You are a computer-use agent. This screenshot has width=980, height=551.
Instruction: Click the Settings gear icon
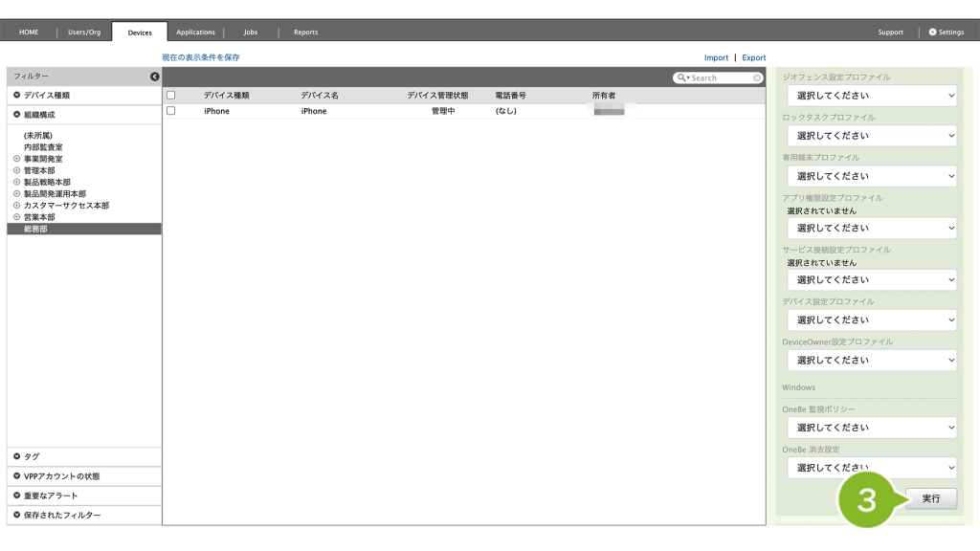tap(933, 33)
